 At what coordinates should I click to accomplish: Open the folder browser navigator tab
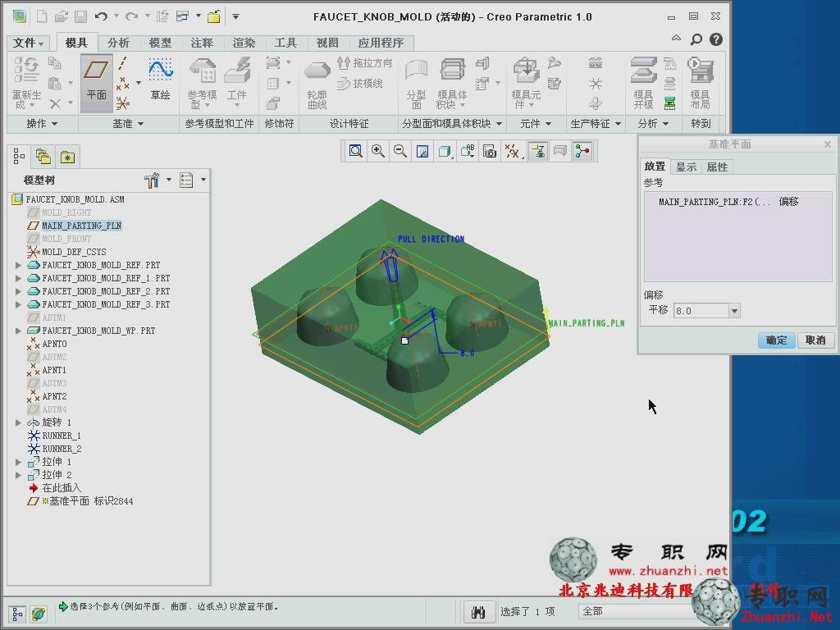pyautogui.click(x=43, y=157)
